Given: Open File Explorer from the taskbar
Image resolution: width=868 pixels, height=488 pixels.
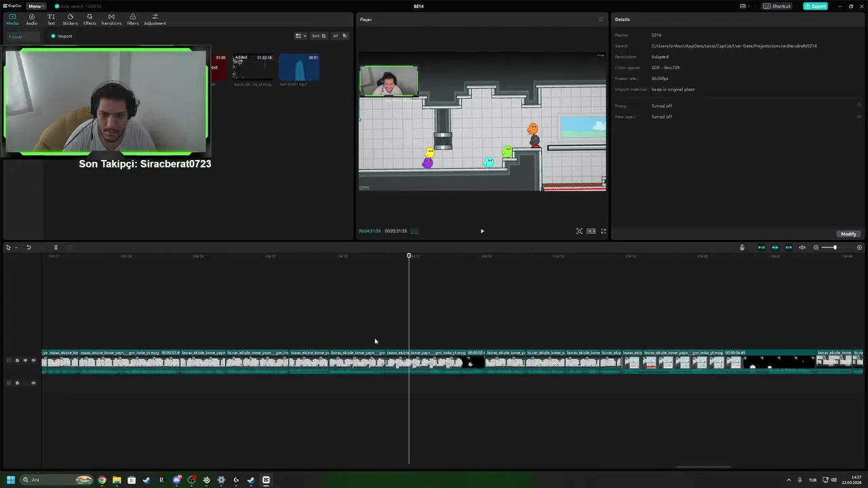Looking at the screenshot, I should click(117, 480).
